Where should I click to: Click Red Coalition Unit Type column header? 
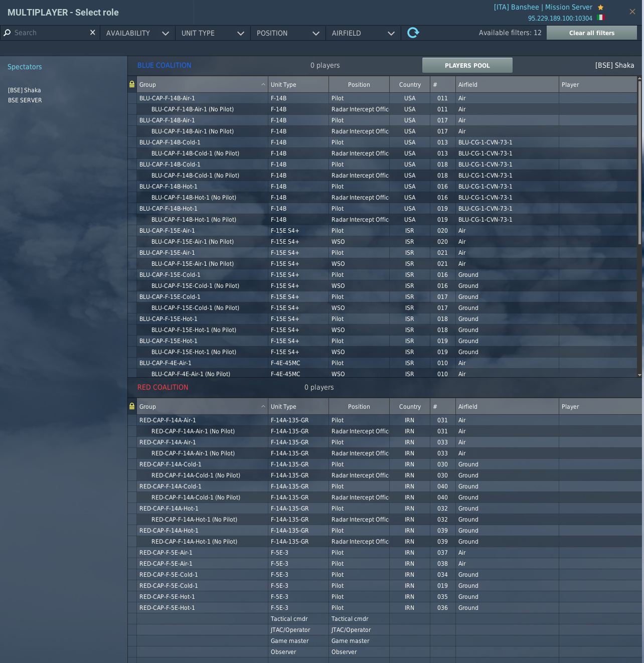click(x=298, y=407)
